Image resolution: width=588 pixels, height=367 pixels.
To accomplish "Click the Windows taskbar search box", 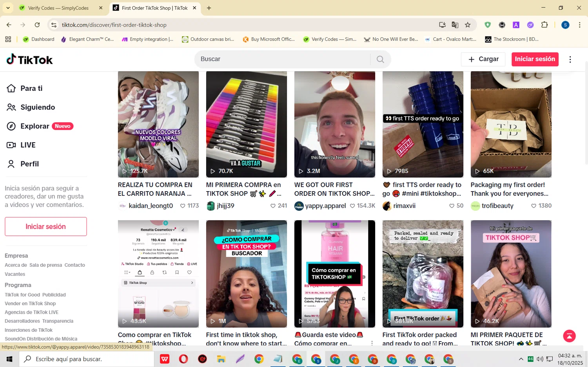I will tap(87, 359).
